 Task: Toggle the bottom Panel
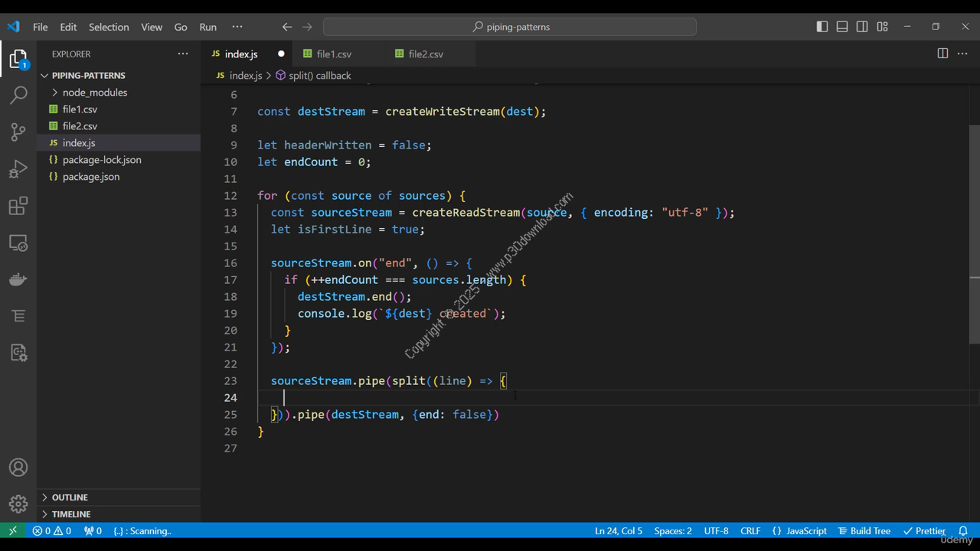click(842, 27)
